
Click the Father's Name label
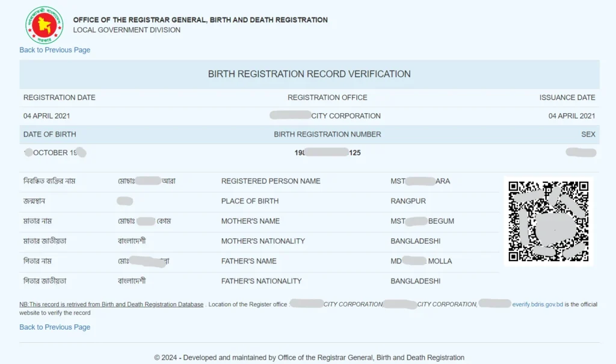pyautogui.click(x=248, y=261)
